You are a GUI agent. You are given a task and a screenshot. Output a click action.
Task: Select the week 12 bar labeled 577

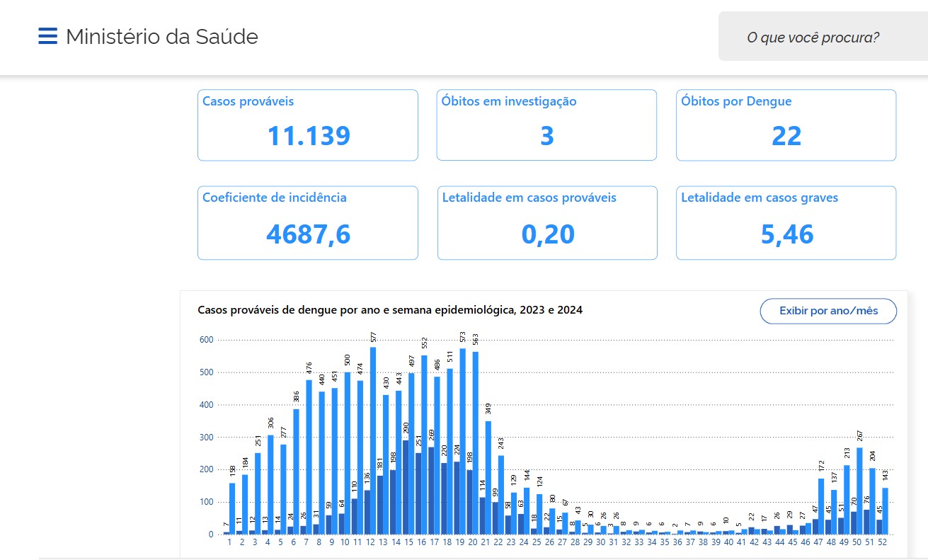click(373, 441)
